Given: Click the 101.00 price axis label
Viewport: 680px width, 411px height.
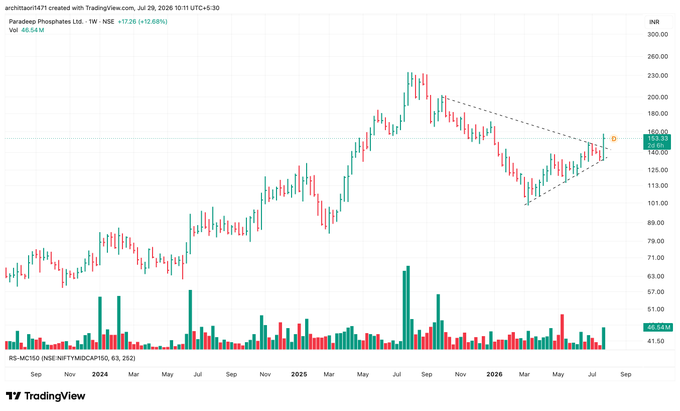Looking at the screenshot, I should pos(657,203).
